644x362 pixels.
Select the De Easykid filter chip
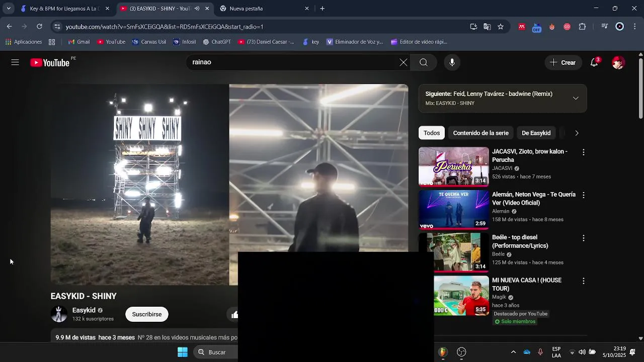pyautogui.click(x=536, y=133)
